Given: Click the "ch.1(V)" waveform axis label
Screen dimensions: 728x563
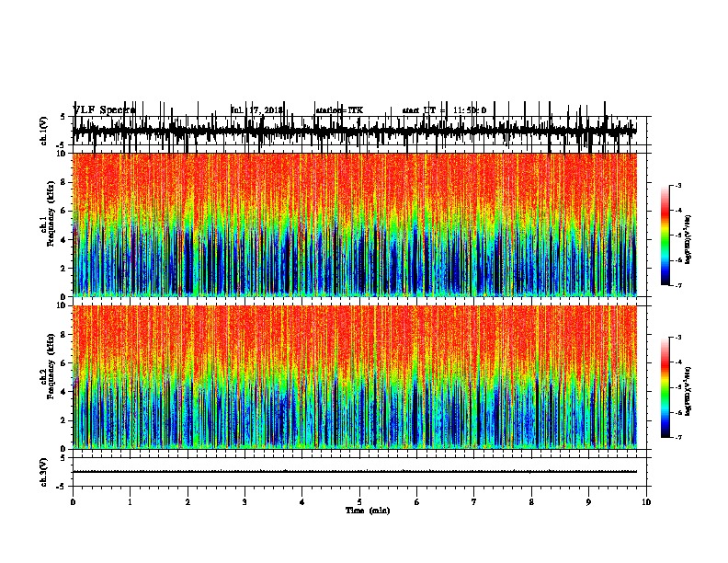Looking at the screenshot, I should tap(43, 131).
